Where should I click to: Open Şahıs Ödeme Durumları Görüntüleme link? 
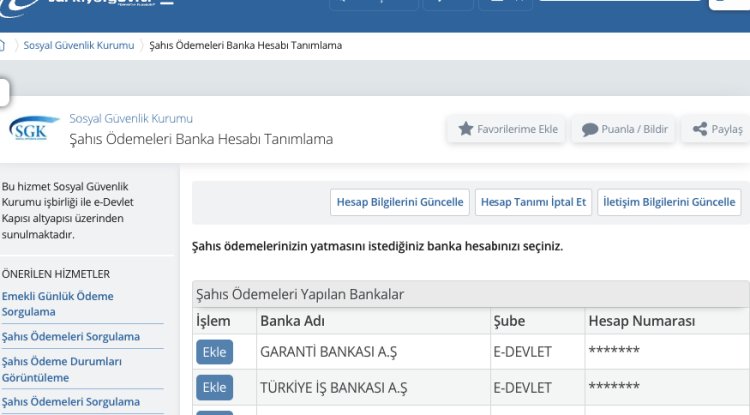point(62,369)
